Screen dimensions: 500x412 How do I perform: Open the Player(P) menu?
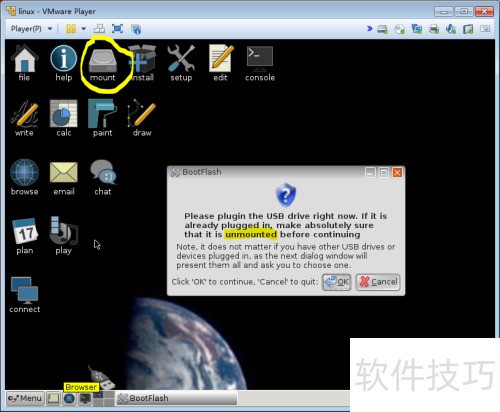point(31,29)
